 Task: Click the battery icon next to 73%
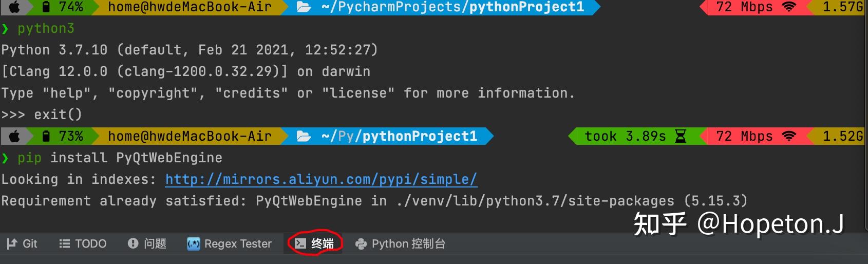click(46, 136)
